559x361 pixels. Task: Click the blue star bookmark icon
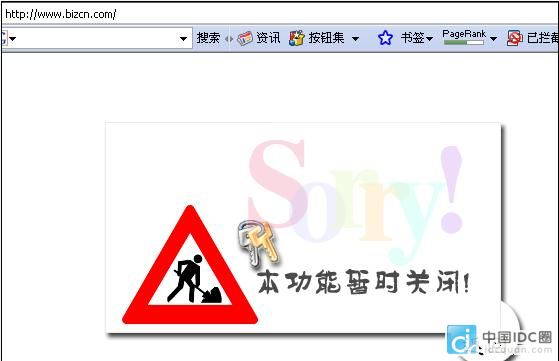coord(385,38)
